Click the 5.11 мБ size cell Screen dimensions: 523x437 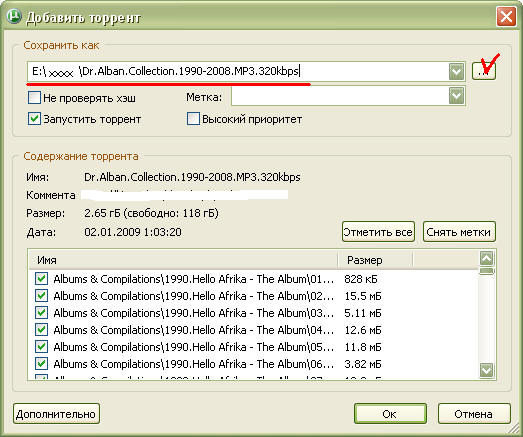(363, 313)
